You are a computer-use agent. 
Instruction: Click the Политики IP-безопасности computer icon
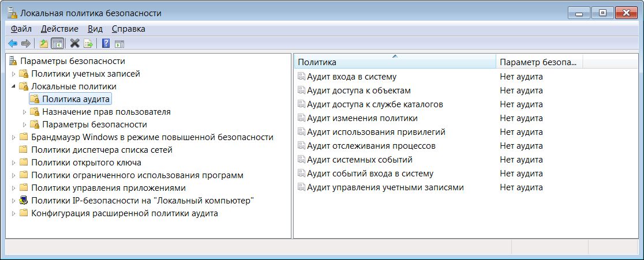click(24, 201)
